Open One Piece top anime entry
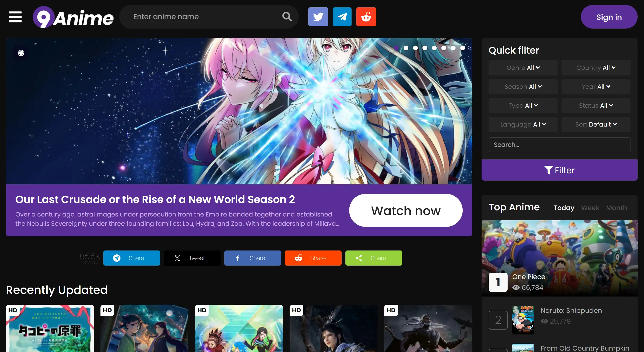Viewport: 644px width, 352px height. tap(528, 277)
